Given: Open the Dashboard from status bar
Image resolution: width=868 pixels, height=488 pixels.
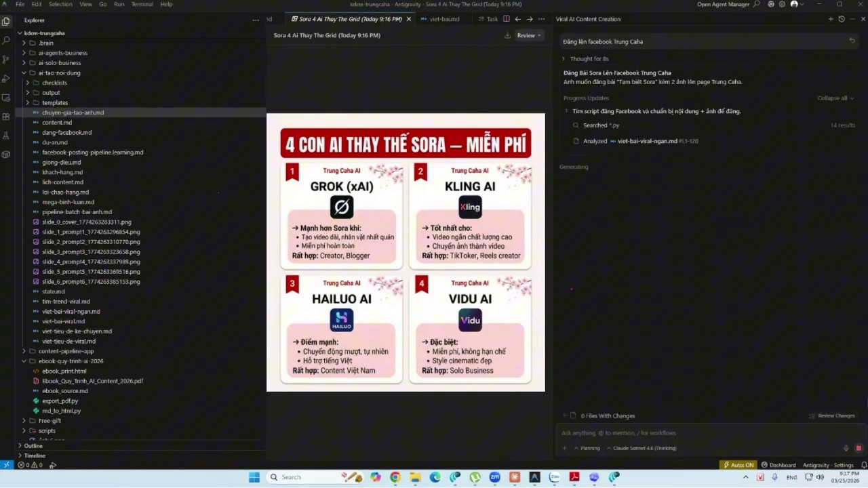Looking at the screenshot, I should tap(778, 465).
